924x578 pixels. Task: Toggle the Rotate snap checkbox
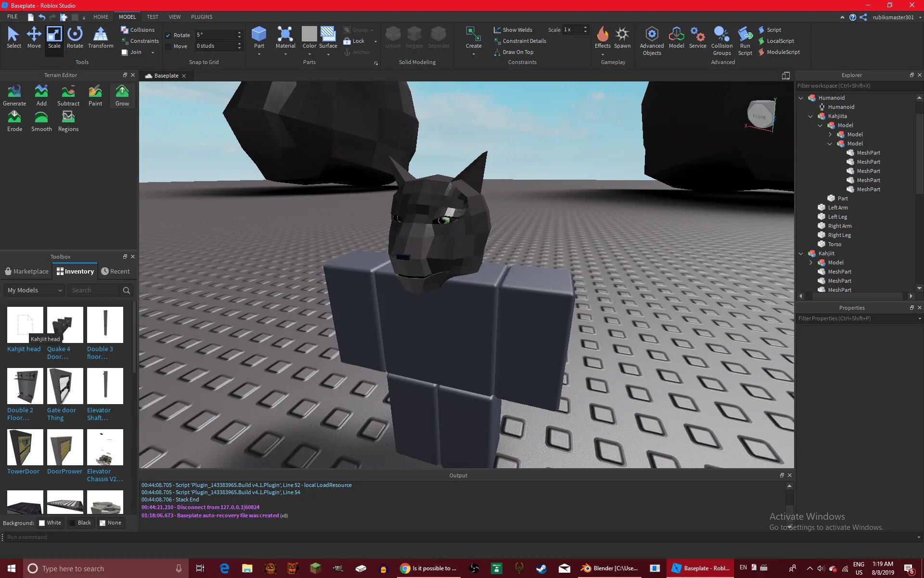168,35
